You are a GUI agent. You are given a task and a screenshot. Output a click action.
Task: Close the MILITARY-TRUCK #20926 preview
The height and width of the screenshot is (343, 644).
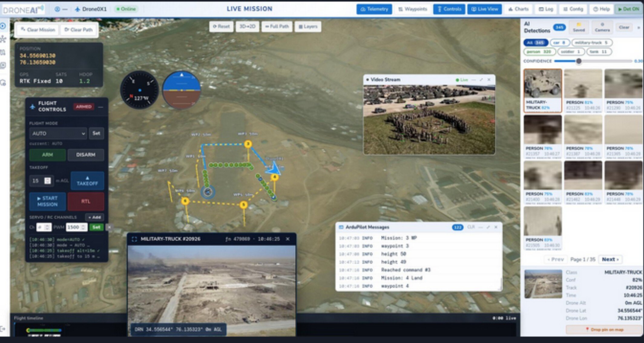pos(287,239)
